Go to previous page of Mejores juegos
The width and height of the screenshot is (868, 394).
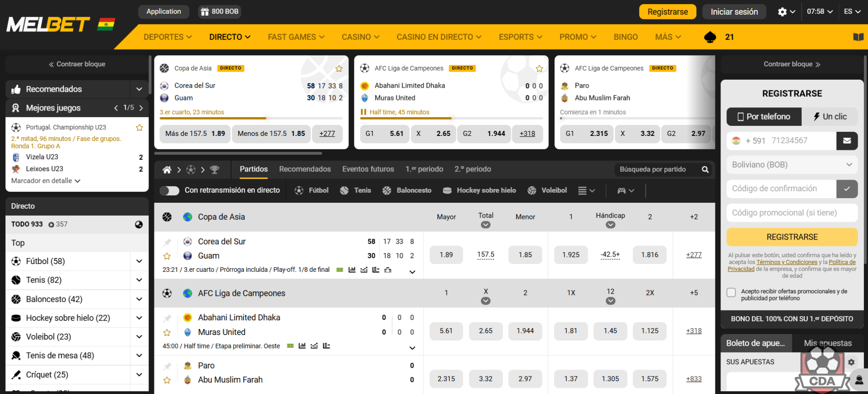tap(116, 108)
